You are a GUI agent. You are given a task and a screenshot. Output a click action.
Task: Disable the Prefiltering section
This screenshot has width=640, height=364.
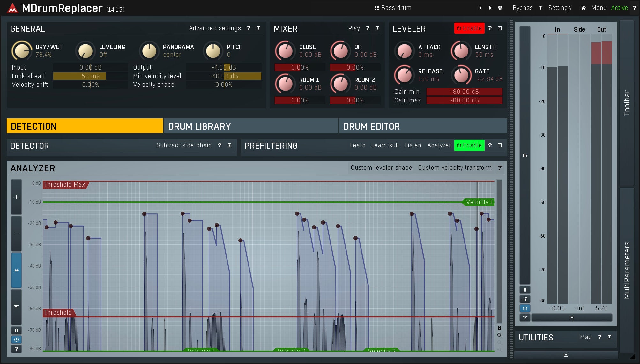pyautogui.click(x=469, y=145)
